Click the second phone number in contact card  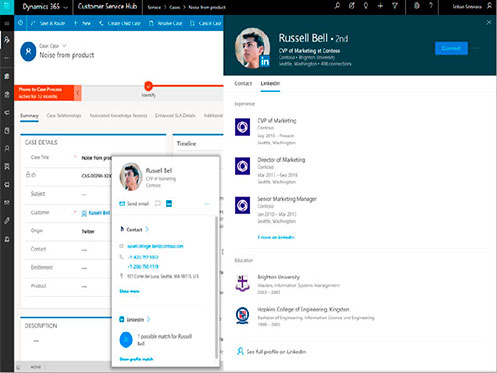coord(143,267)
